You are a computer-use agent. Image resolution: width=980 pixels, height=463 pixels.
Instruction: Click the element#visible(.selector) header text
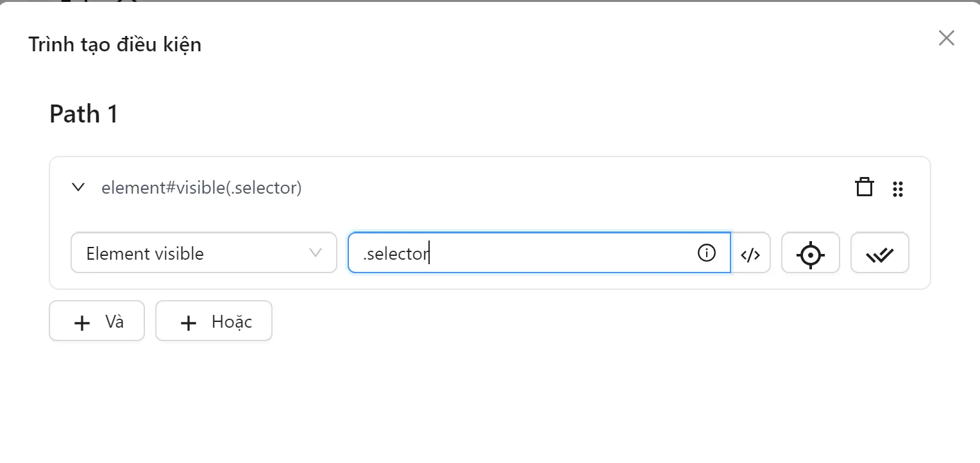pos(201,188)
